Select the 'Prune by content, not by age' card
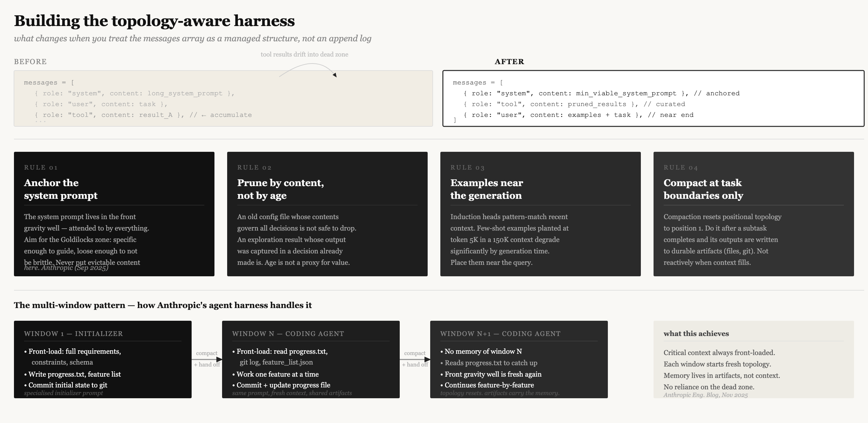The height and width of the screenshot is (423, 868). tap(327, 214)
